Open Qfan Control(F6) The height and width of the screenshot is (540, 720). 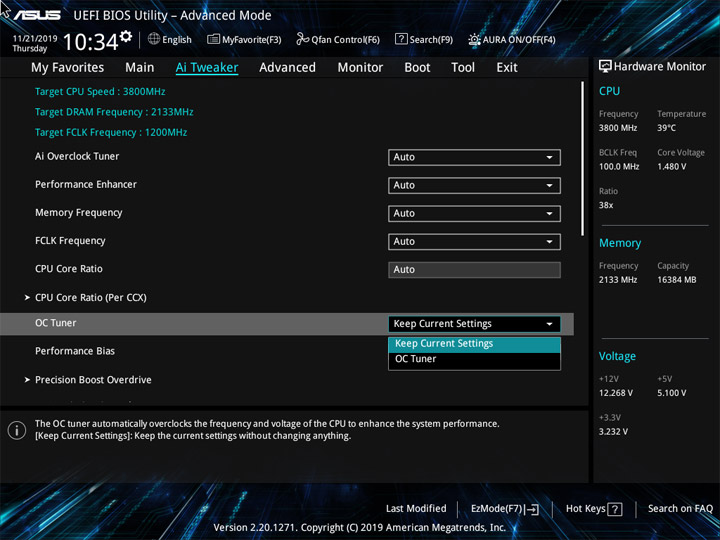(338, 39)
